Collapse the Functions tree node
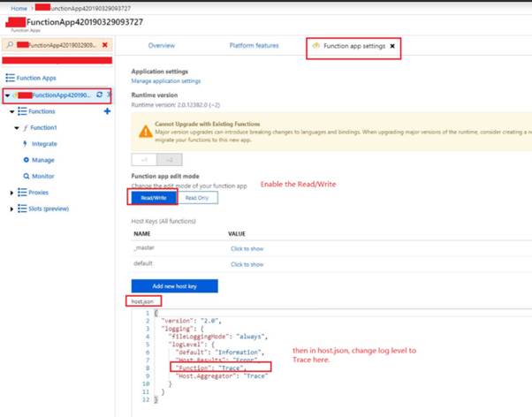532x417 pixels. pyautogui.click(x=11, y=111)
